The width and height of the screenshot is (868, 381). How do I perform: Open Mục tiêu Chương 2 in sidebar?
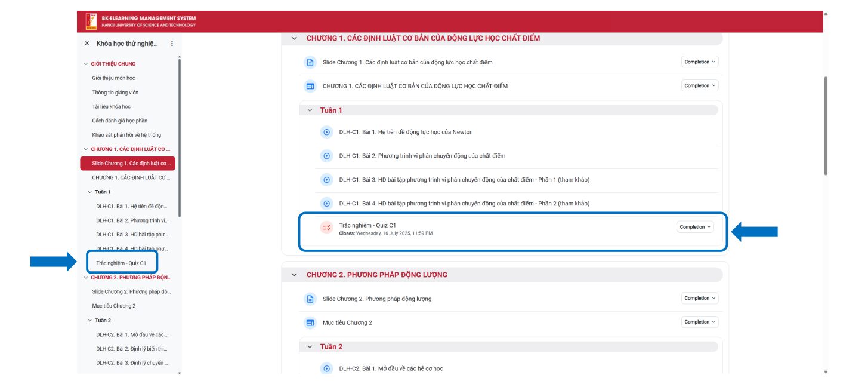113,306
